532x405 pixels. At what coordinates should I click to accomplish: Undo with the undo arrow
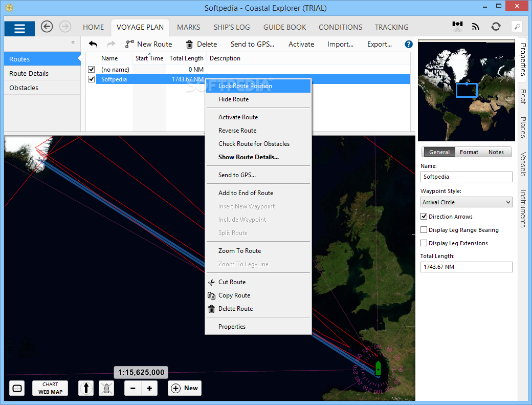(x=93, y=44)
